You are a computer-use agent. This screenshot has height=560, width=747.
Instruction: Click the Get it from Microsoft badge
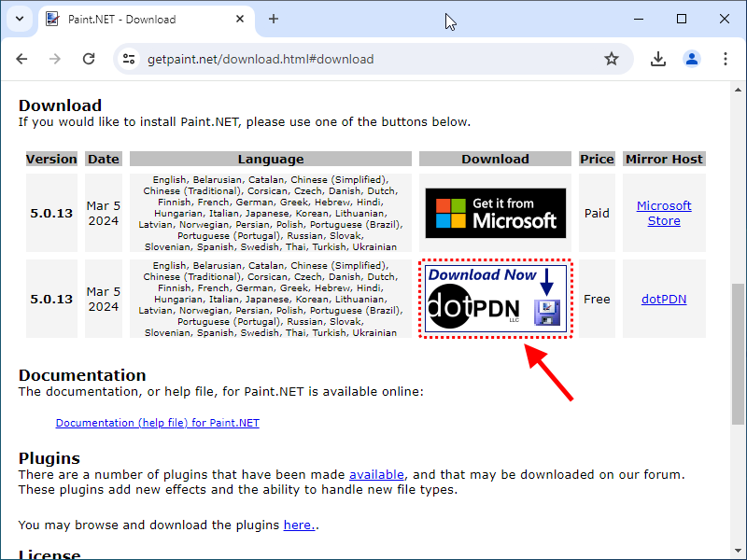point(496,213)
